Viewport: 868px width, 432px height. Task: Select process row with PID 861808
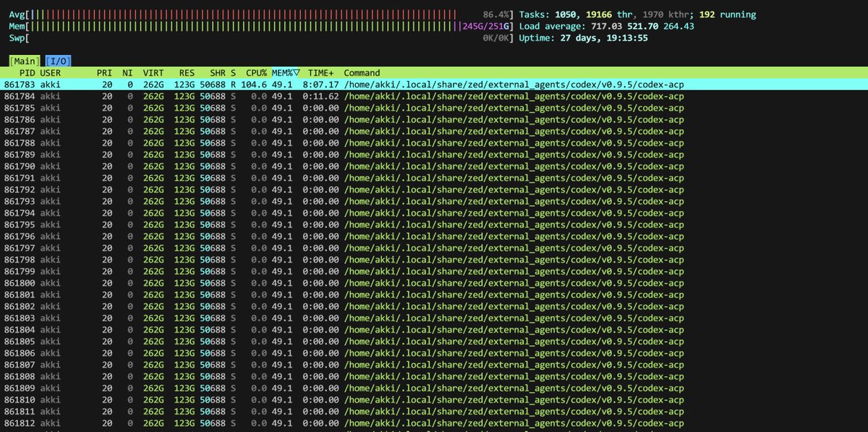point(434,376)
